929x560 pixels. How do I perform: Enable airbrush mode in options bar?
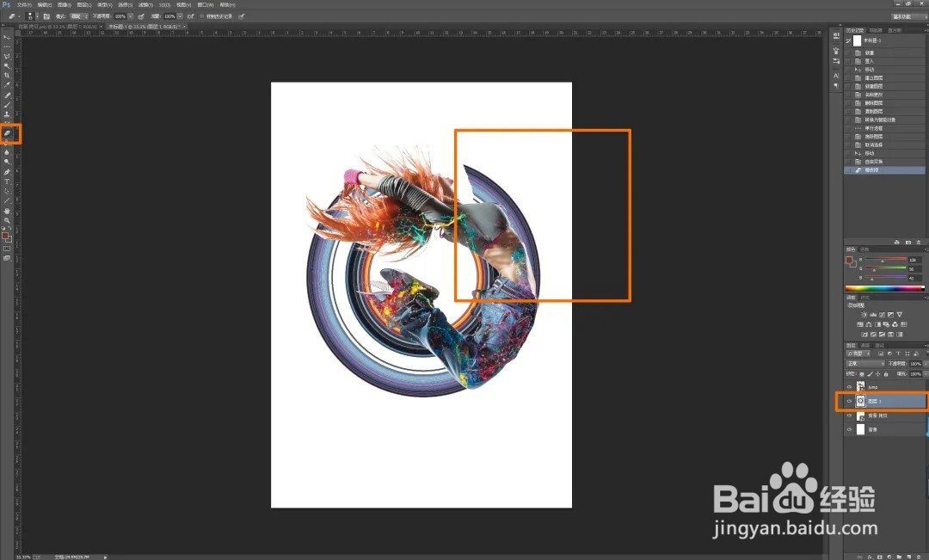point(191,16)
